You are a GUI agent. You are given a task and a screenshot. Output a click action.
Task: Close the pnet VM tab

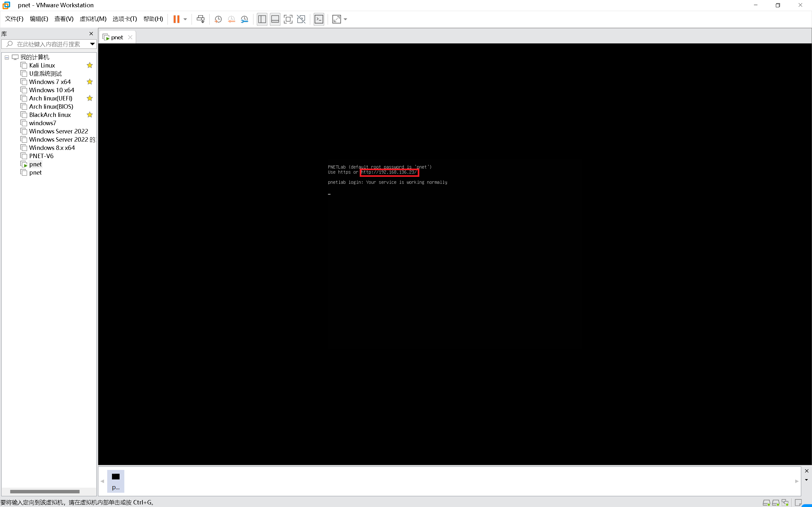(130, 37)
